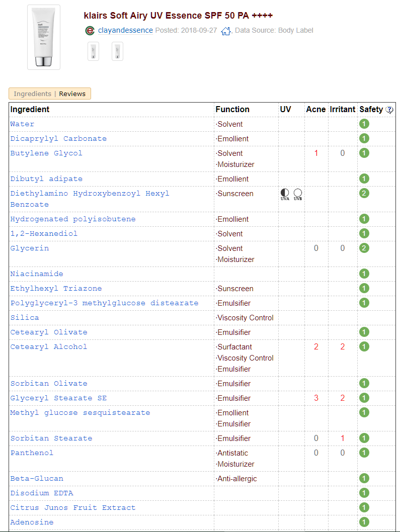This screenshot has height=532, width=400.
Task: Click the Irritant column header
Action: (343, 110)
